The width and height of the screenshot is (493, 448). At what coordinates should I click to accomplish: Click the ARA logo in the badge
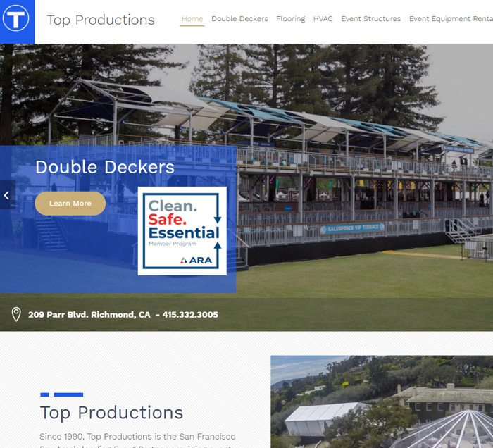pos(196,261)
